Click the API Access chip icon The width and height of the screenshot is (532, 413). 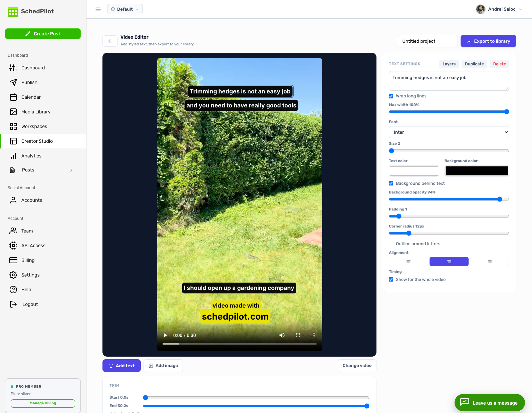click(13, 246)
